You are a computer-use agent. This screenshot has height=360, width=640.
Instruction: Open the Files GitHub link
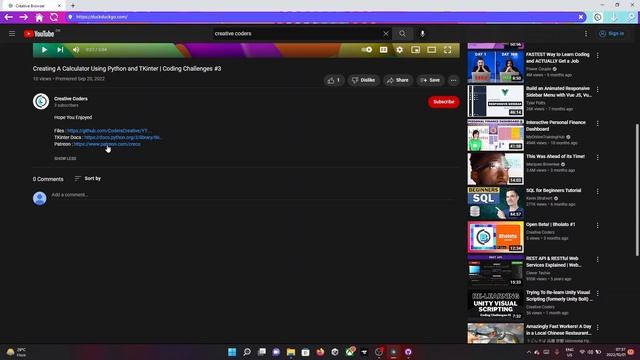pyautogui.click(x=109, y=131)
